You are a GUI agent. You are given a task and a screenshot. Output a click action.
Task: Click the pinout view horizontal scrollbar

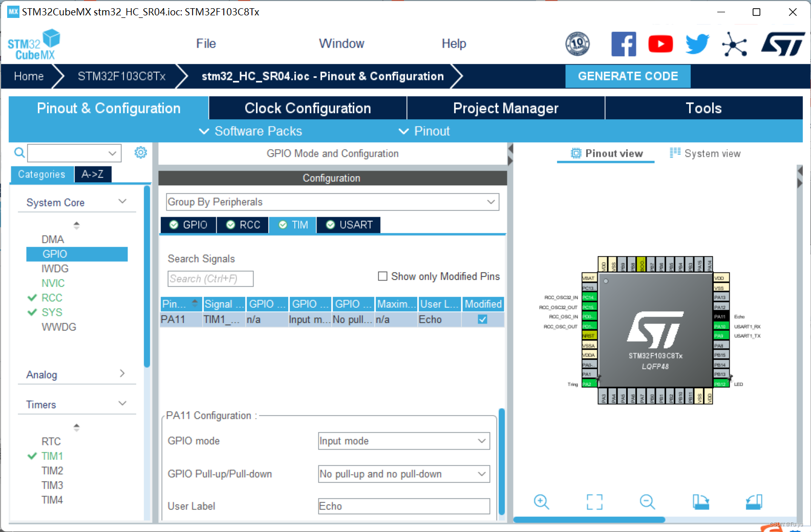pos(589,520)
